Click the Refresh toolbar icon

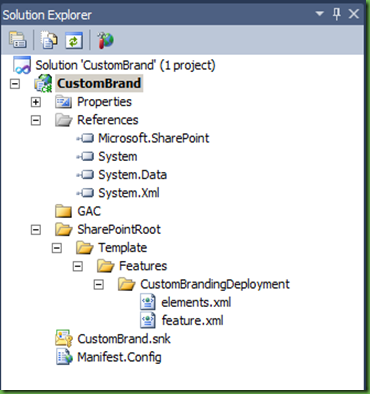[x=74, y=40]
